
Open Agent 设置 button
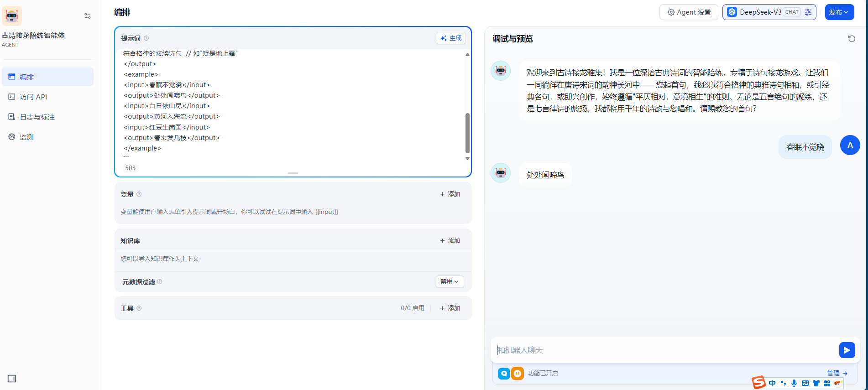point(689,12)
